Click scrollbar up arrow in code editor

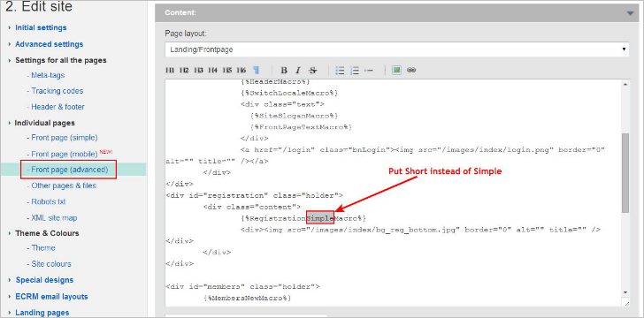(x=625, y=84)
